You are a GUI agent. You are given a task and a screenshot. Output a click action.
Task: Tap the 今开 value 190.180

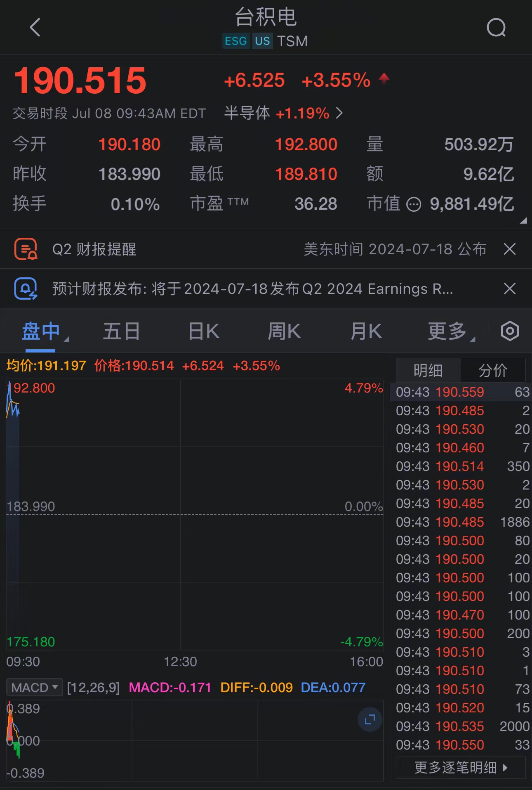pyautogui.click(x=129, y=144)
